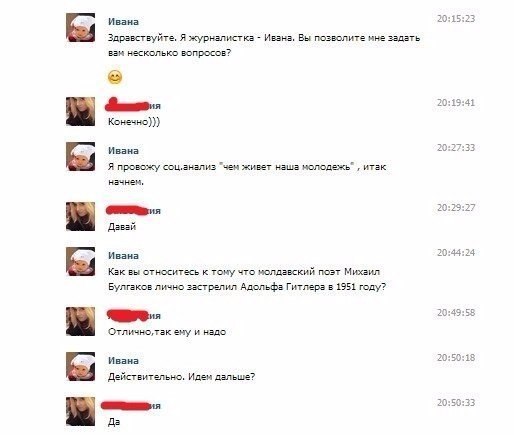Click the redacted sender name above "Конечно)))"

click(133, 105)
